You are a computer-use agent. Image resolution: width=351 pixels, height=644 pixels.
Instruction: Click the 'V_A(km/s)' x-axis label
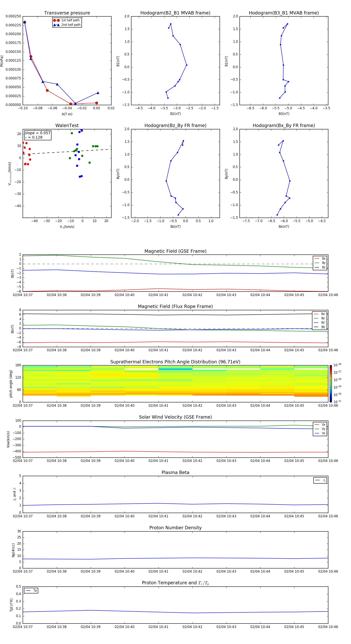click(67, 227)
